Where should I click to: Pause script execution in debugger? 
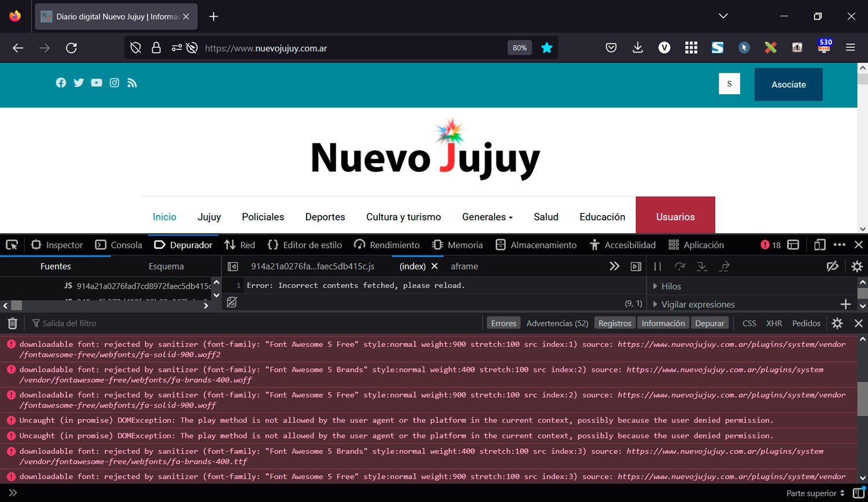coord(657,266)
